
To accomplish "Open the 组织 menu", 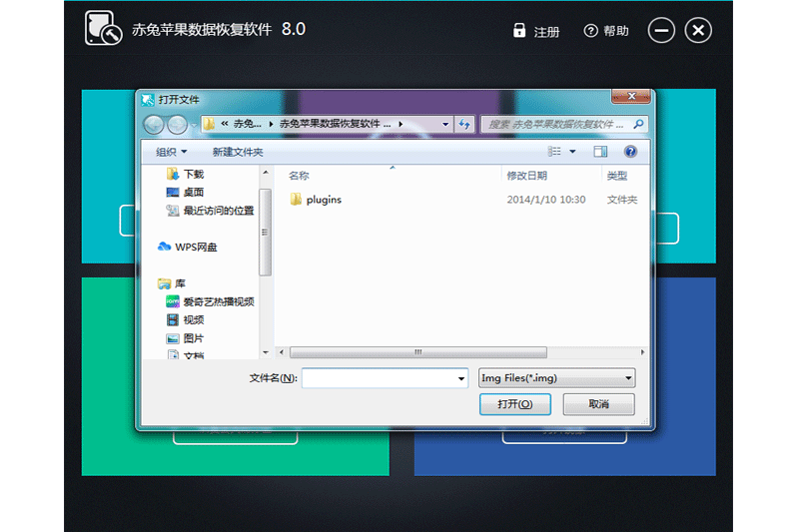I will (171, 152).
